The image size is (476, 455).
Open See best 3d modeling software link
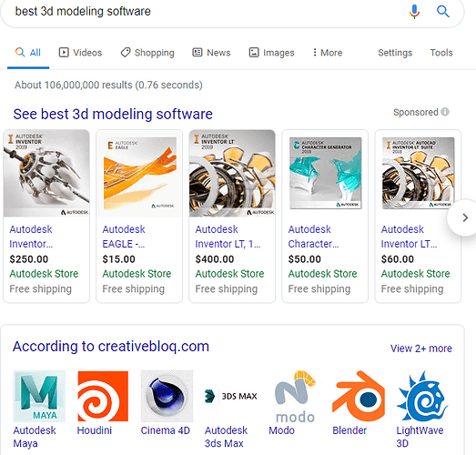113,114
